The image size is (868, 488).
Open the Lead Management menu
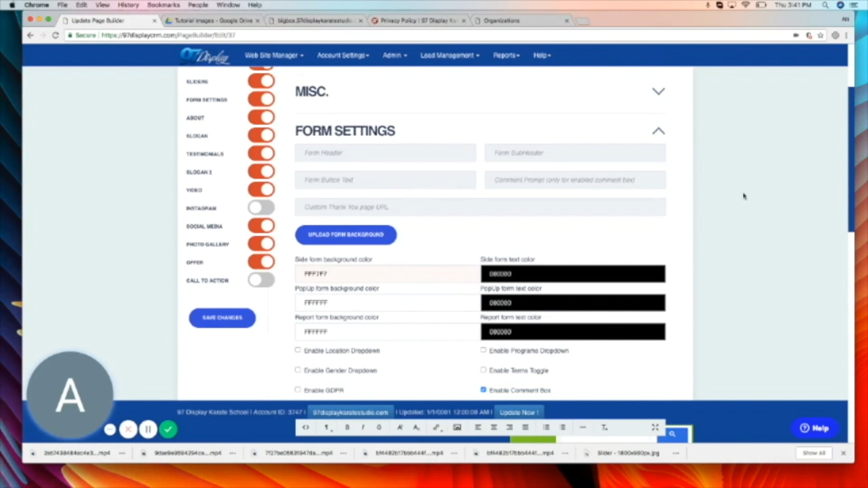pos(450,55)
